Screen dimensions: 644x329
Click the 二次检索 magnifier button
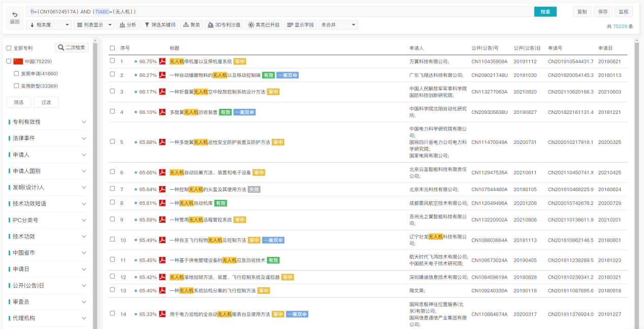[72, 47]
